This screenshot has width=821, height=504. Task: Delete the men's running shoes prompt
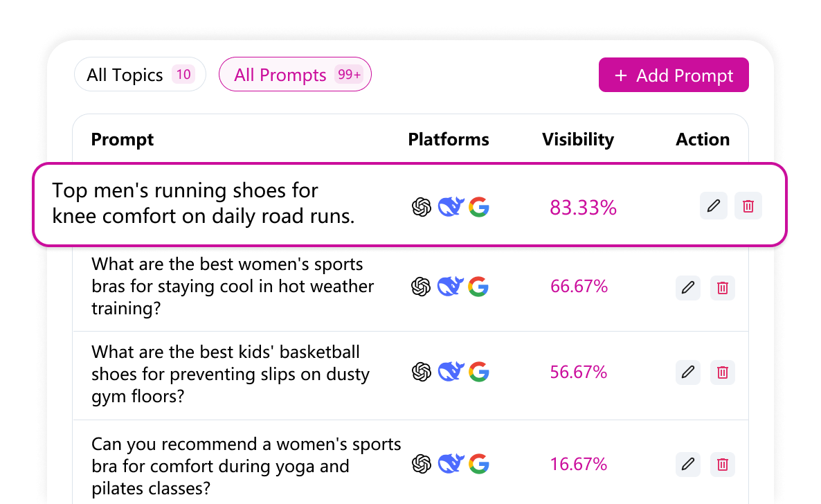pyautogui.click(x=748, y=206)
